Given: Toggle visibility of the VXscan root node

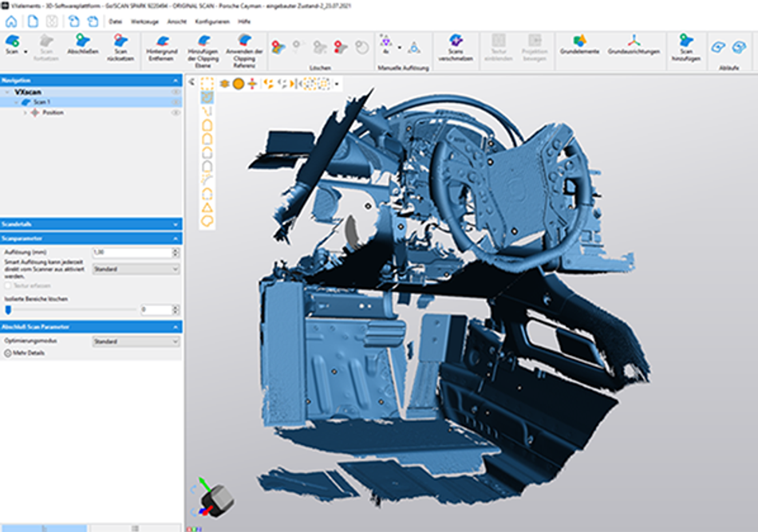Looking at the screenshot, I should [176, 92].
